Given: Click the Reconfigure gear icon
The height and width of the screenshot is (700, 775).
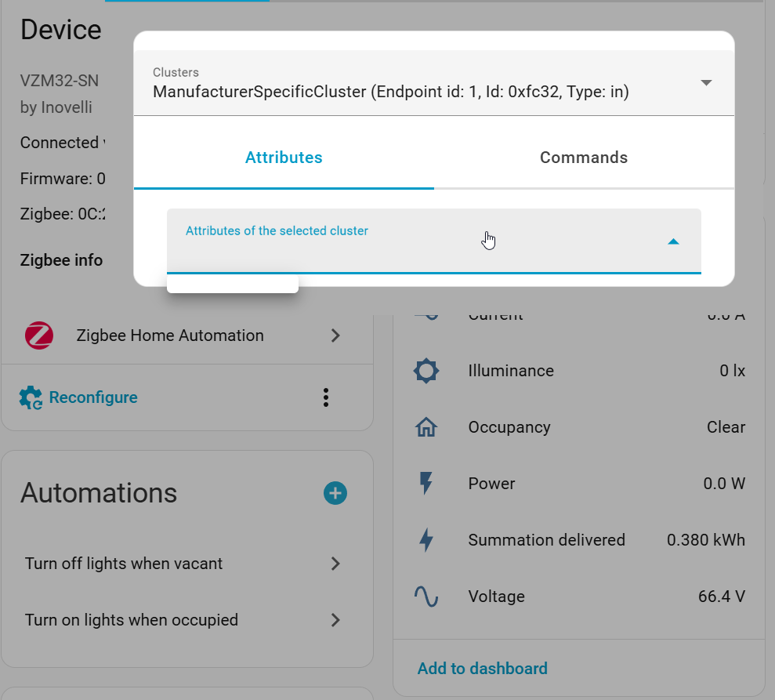Looking at the screenshot, I should click(31, 397).
